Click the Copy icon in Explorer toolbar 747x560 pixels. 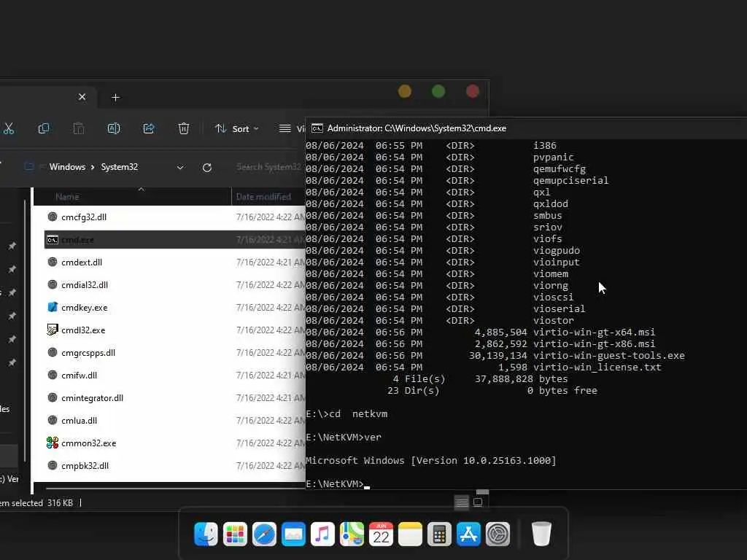click(x=43, y=128)
